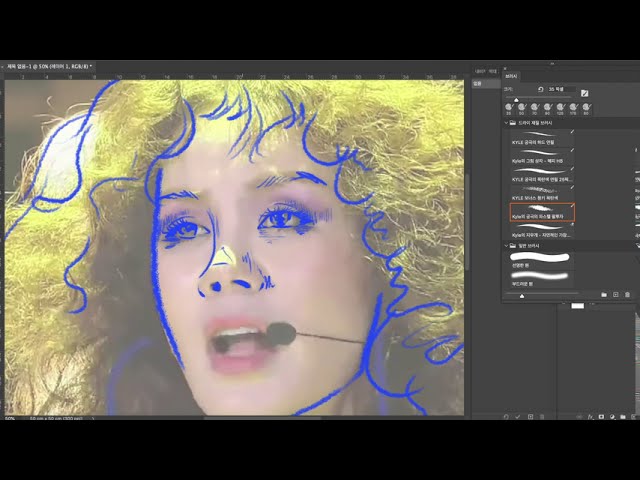Viewport: 640px width, 480px height.
Task: Add a layer mask icon in Layers panel
Action: tap(601, 417)
